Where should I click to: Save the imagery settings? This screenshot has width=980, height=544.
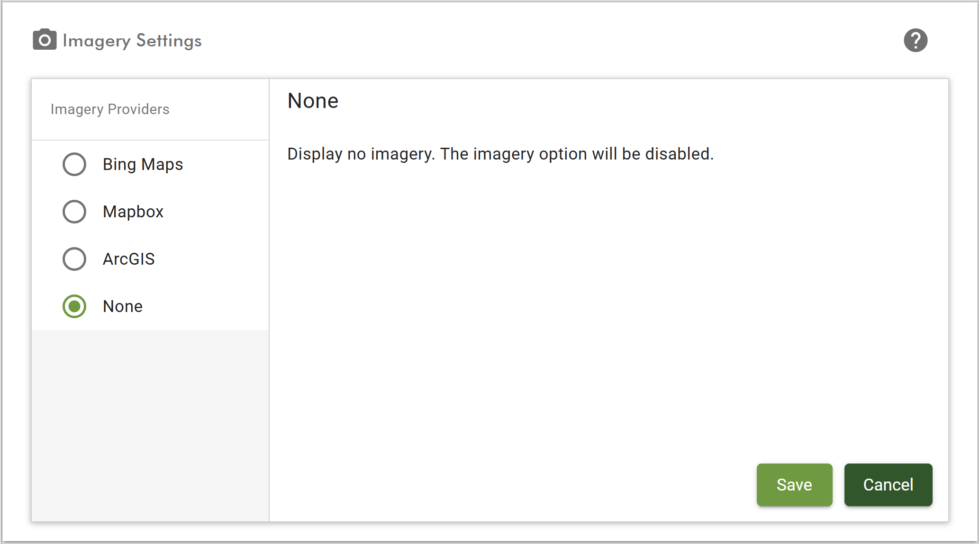[794, 485]
